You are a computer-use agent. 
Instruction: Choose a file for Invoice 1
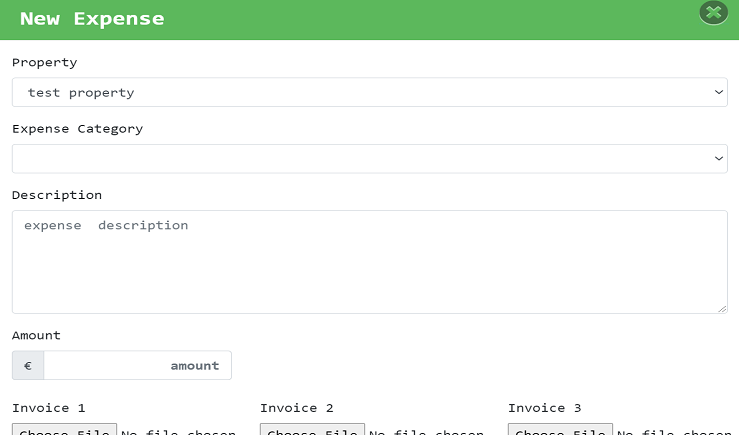pyautogui.click(x=64, y=431)
